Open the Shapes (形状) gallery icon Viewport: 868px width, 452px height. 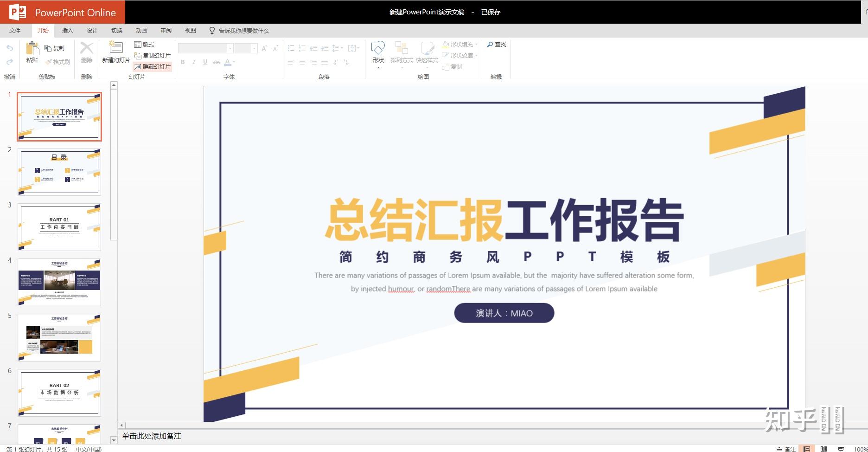(378, 48)
